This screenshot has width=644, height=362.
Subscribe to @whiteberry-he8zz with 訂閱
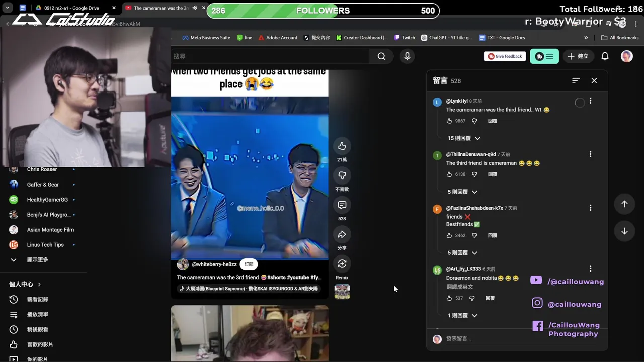point(249,264)
